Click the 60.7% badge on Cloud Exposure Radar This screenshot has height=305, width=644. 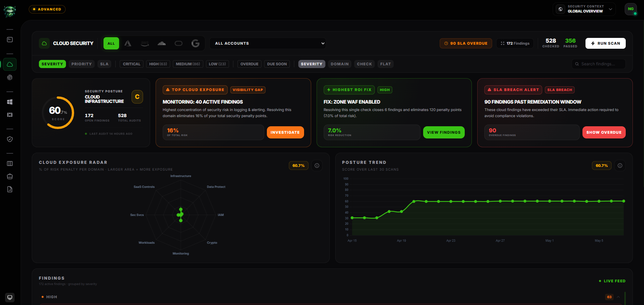tap(298, 166)
